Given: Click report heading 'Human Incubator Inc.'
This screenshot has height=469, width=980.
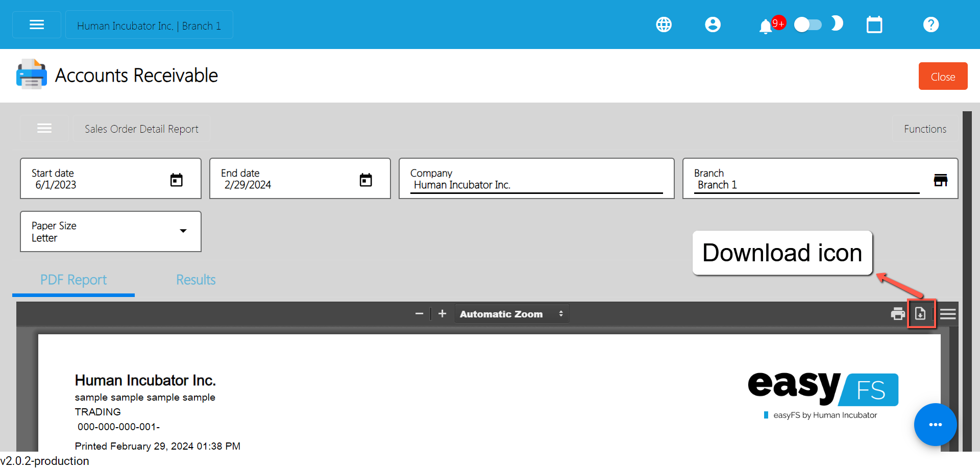Looking at the screenshot, I should coord(145,380).
